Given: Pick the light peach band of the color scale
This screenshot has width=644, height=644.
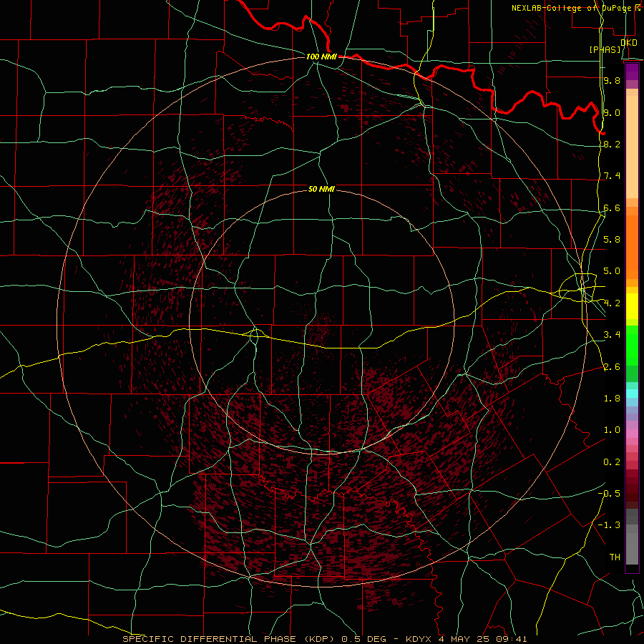Looking at the screenshot, I should pos(632,147).
